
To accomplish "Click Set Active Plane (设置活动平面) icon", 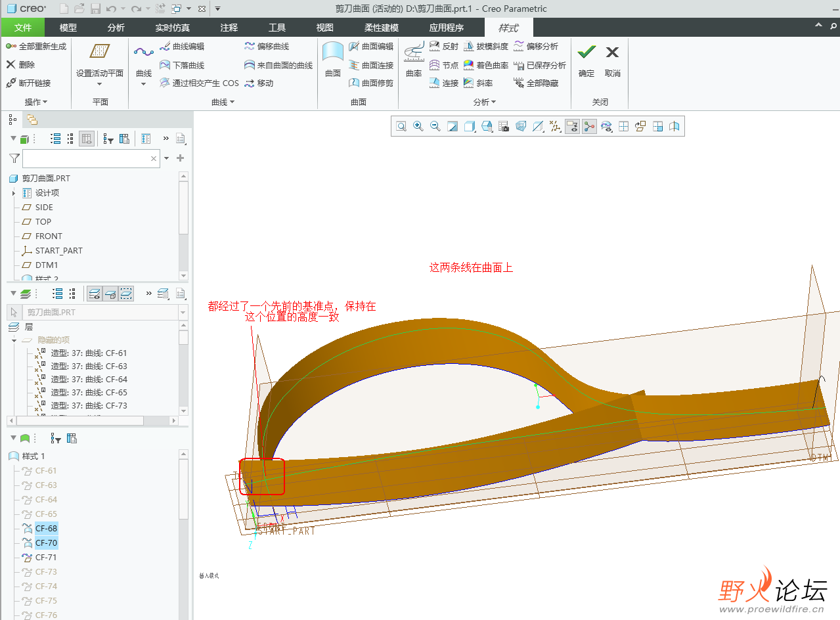I will coord(100,52).
